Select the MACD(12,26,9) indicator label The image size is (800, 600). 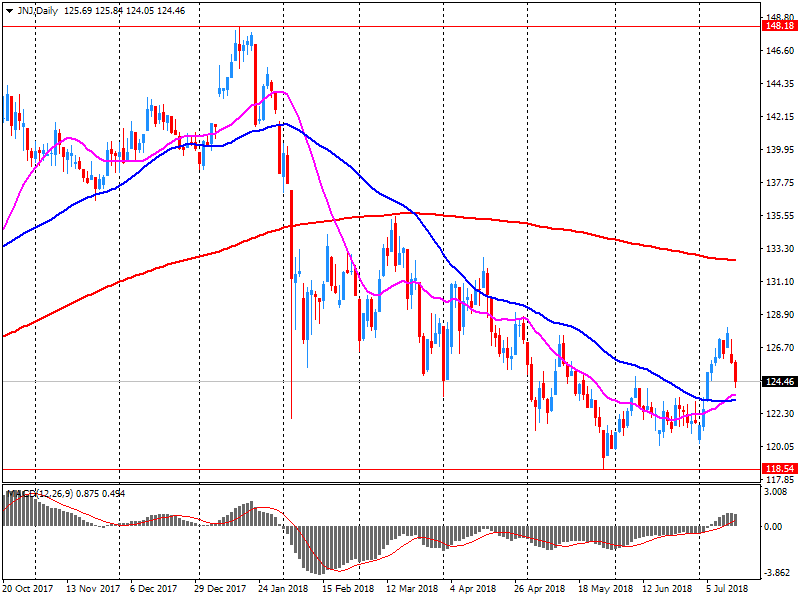point(40,493)
